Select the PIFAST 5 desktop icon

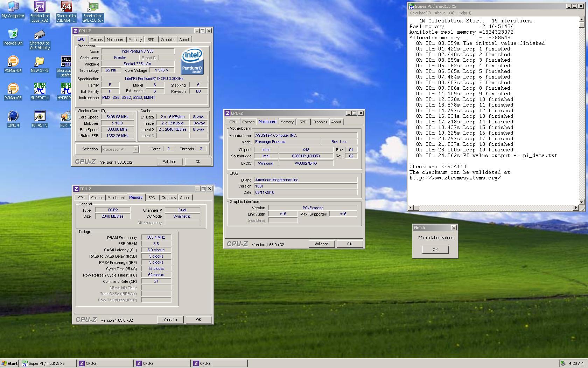(40, 119)
